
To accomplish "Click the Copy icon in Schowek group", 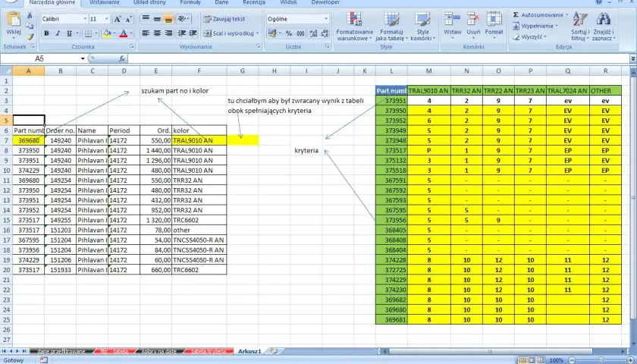I will (x=30, y=26).
